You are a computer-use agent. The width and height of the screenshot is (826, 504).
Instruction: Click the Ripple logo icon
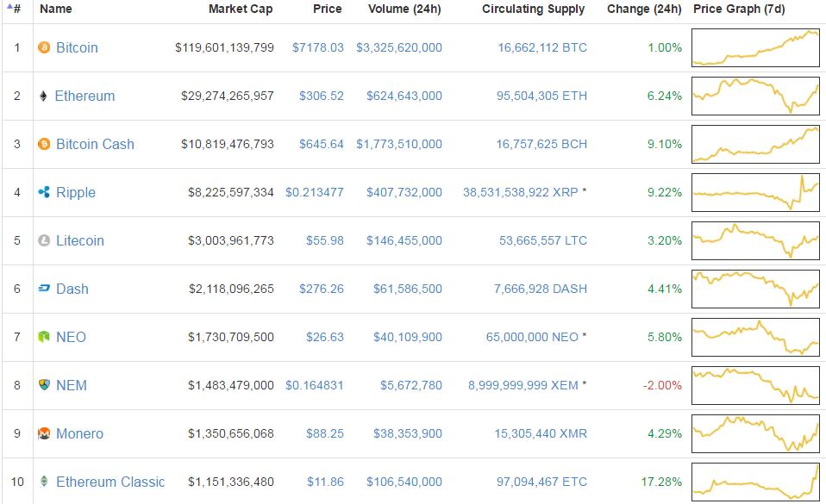[x=44, y=193]
